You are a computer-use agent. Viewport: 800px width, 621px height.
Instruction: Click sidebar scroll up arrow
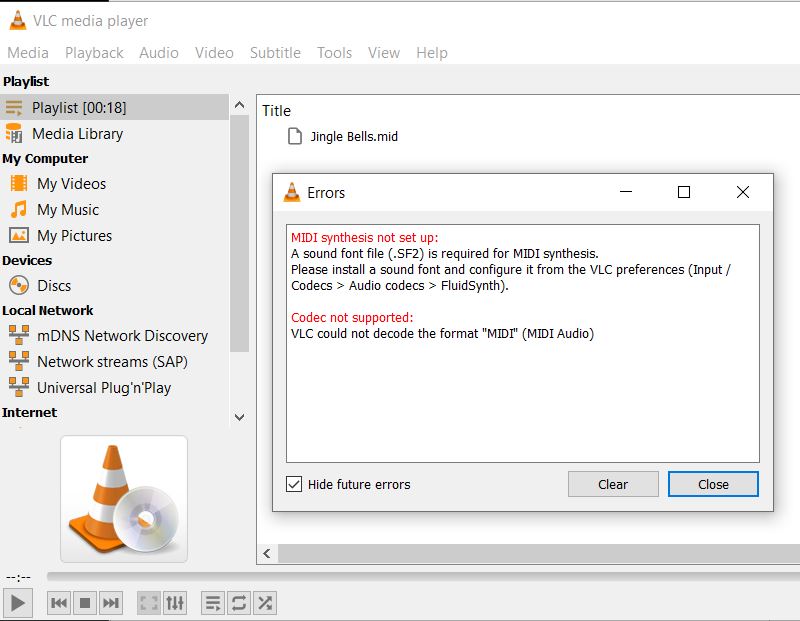[x=239, y=105]
